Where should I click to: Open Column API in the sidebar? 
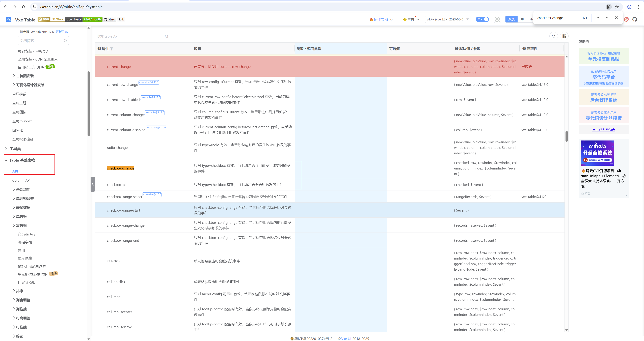21,180
